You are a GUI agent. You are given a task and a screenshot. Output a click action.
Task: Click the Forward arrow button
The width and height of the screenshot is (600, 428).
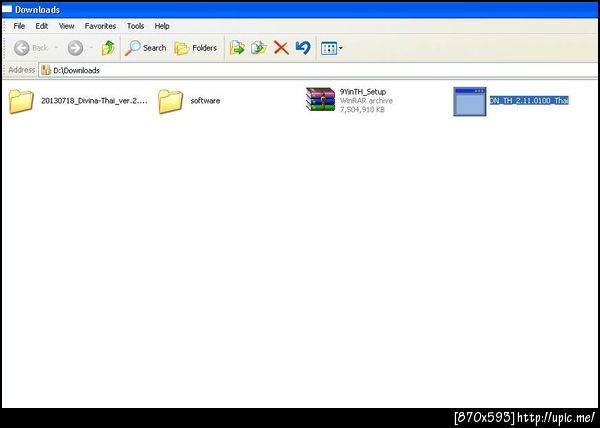[x=75, y=48]
